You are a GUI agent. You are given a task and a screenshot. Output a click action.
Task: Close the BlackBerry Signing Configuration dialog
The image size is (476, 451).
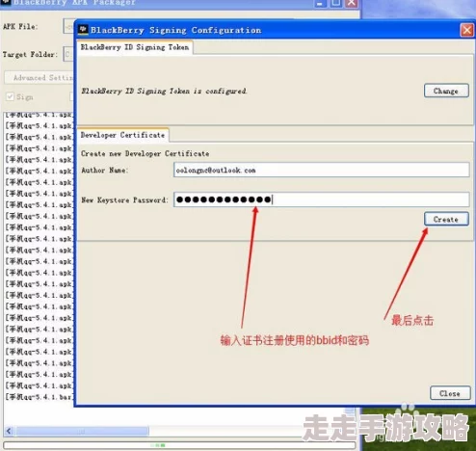[x=466, y=31]
